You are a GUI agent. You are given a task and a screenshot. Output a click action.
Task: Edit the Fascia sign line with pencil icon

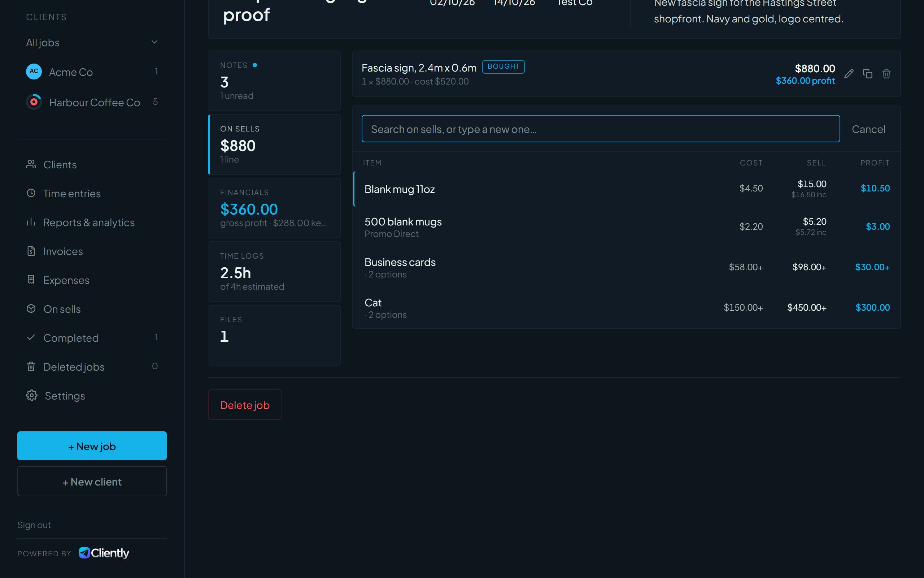pos(849,74)
